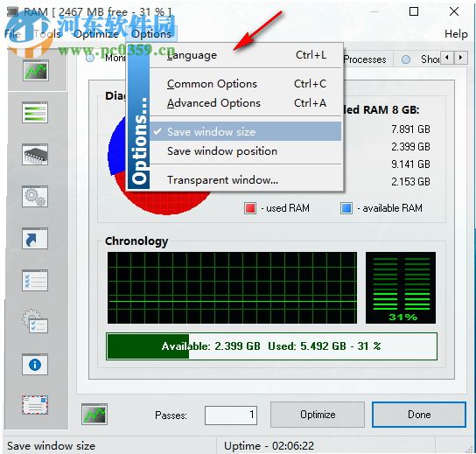The width and height of the screenshot is (476, 454).
Task: Open Advanced Options entry
Action: 246,103
